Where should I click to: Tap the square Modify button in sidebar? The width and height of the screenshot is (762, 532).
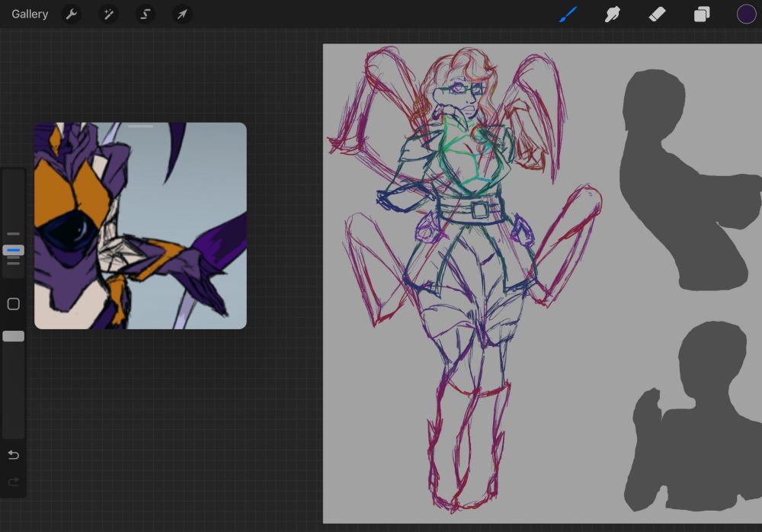coord(14,304)
